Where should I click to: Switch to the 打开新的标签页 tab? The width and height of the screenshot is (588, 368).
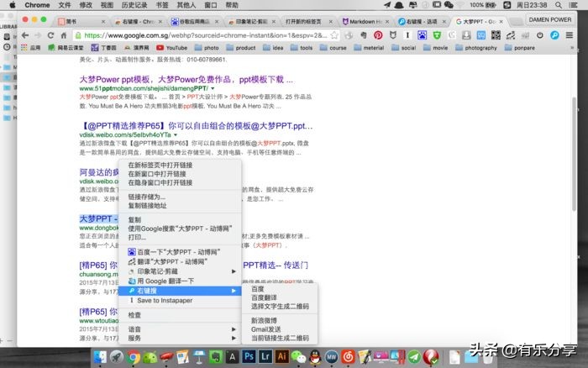307,21
